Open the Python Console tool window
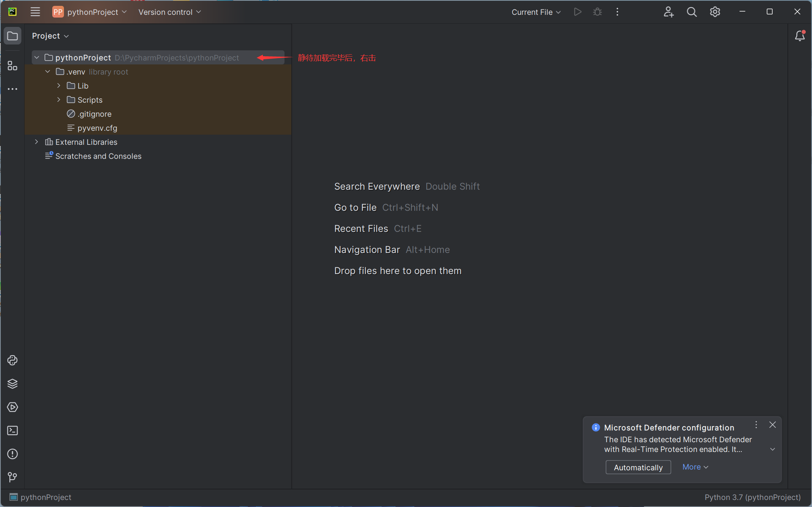 [x=12, y=360]
